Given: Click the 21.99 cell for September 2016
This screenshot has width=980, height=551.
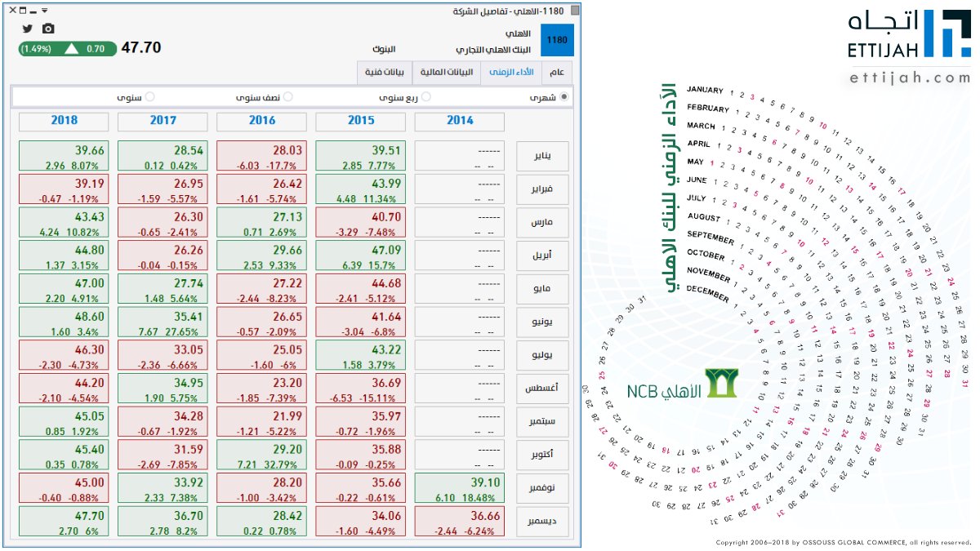Looking at the screenshot, I should coord(262,422).
